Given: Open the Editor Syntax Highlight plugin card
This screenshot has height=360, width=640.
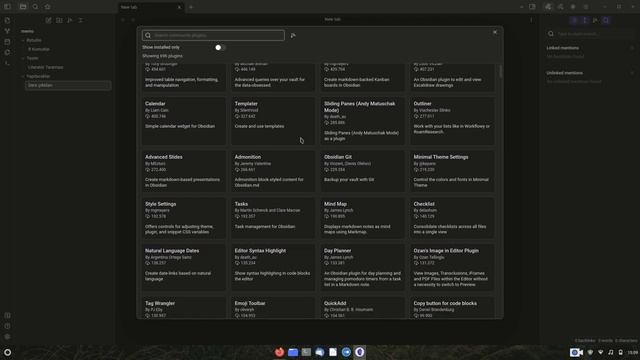Looking at the screenshot, I should pos(273,268).
